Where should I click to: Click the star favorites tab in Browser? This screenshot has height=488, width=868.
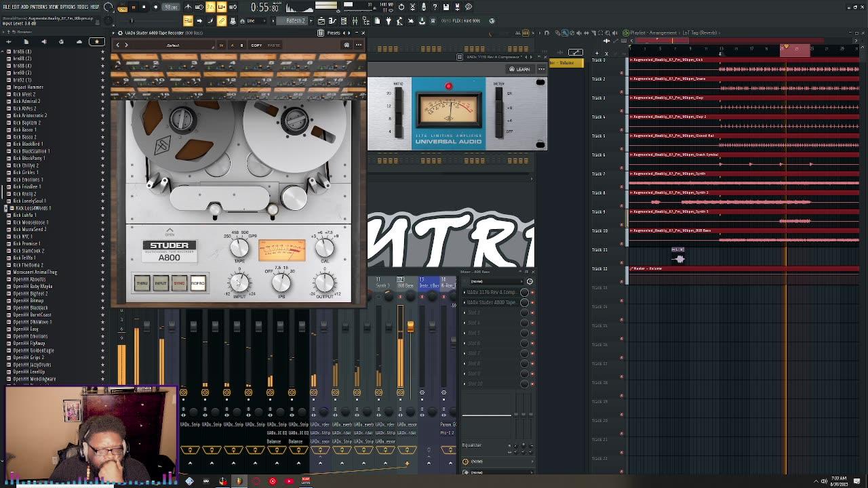point(96,42)
